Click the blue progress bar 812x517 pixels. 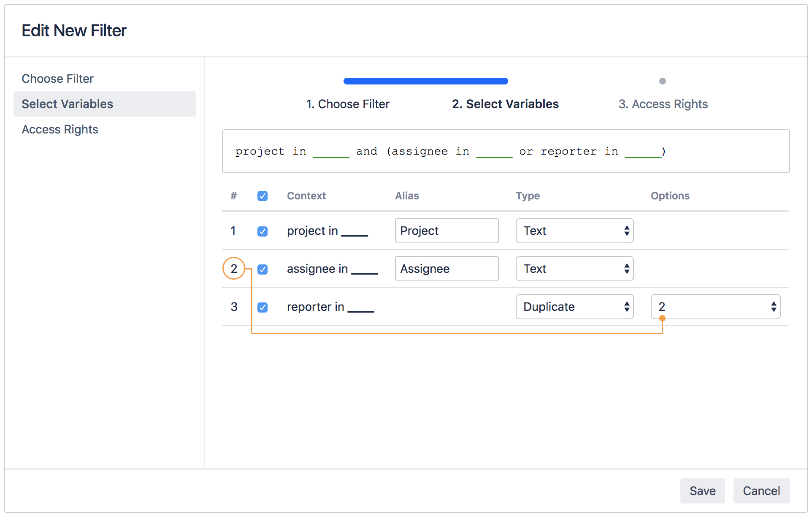[425, 81]
